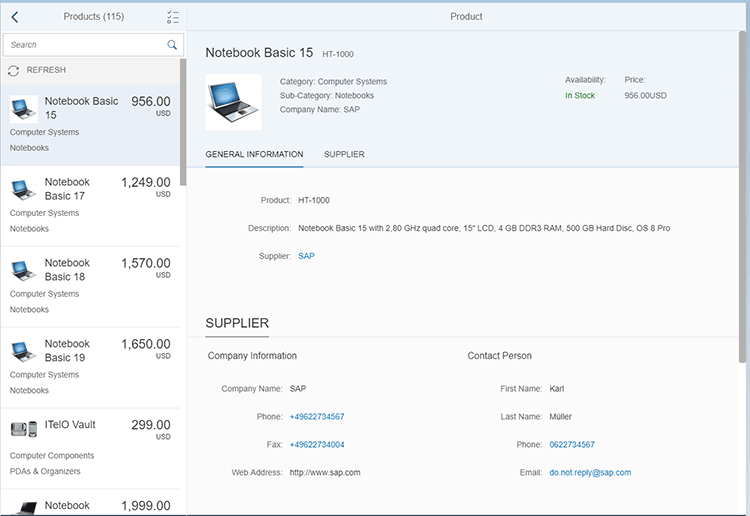Click Computer Components category text
750x516 pixels.
52,456
